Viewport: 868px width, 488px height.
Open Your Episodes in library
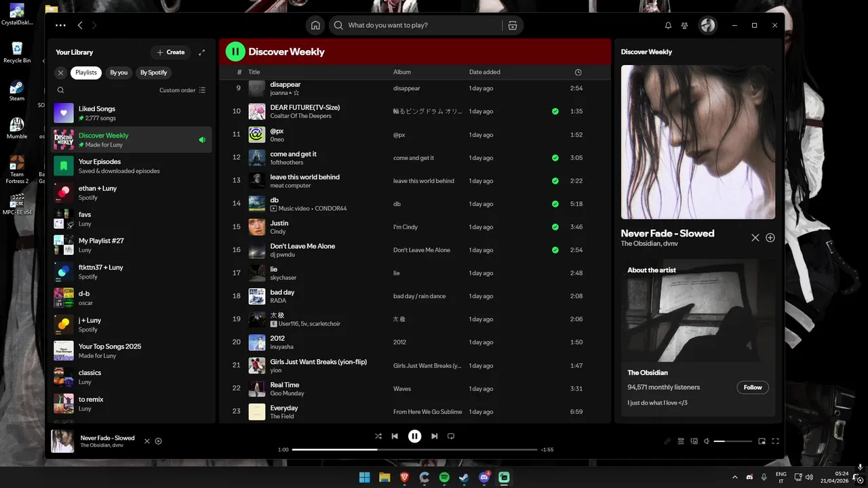(x=132, y=166)
